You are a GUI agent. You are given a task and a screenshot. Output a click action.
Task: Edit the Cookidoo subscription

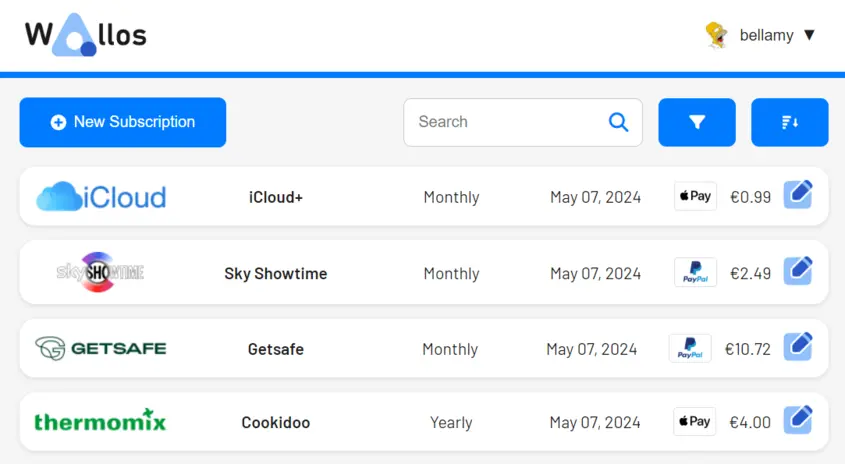coord(797,420)
